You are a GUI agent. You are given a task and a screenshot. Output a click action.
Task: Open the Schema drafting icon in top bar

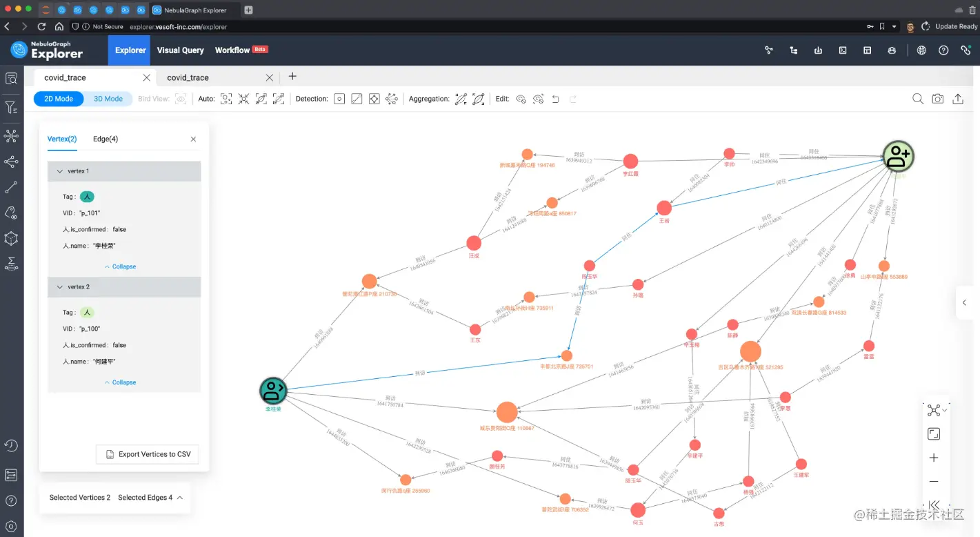(769, 50)
